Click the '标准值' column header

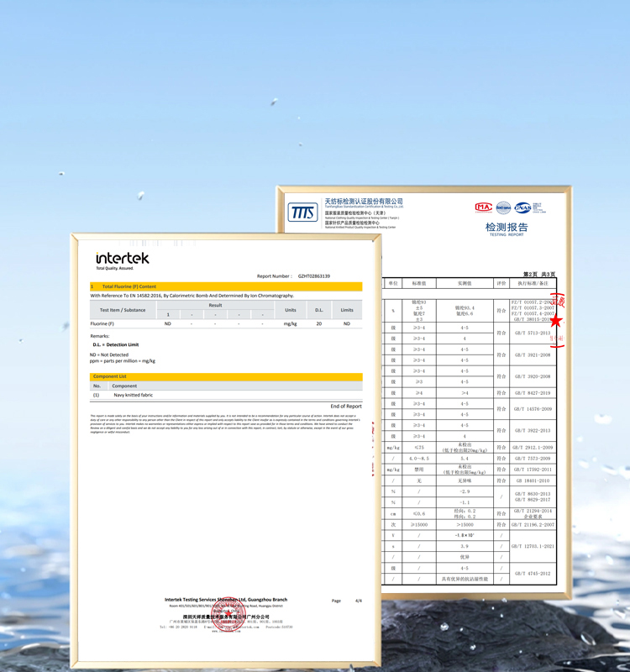[x=419, y=283]
